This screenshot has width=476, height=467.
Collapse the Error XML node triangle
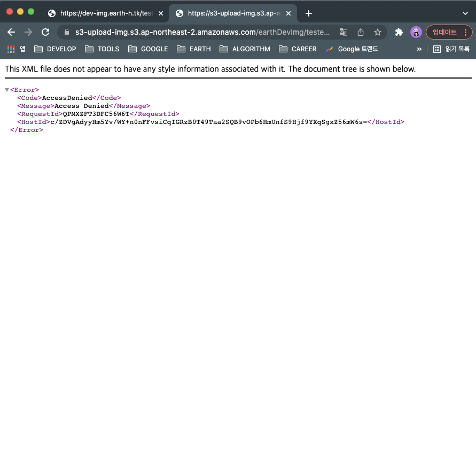click(x=7, y=90)
